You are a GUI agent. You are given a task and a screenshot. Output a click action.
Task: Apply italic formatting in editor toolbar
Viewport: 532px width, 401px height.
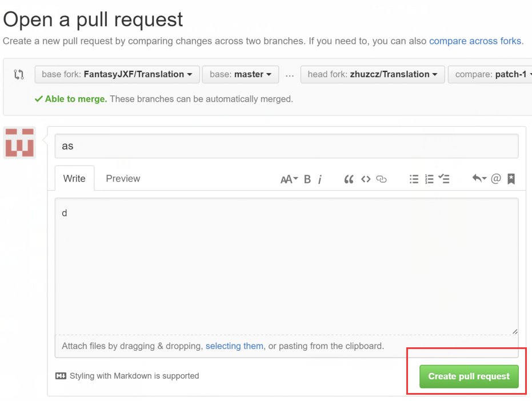pyautogui.click(x=320, y=179)
